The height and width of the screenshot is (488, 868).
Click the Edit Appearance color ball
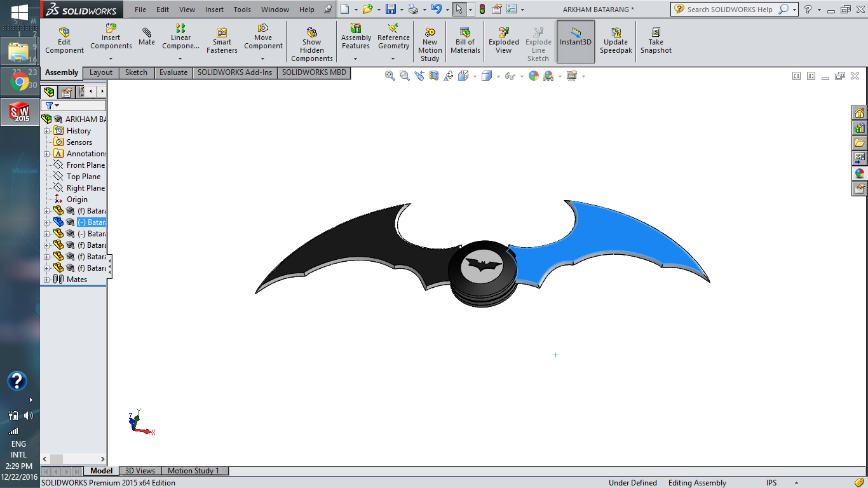click(534, 76)
